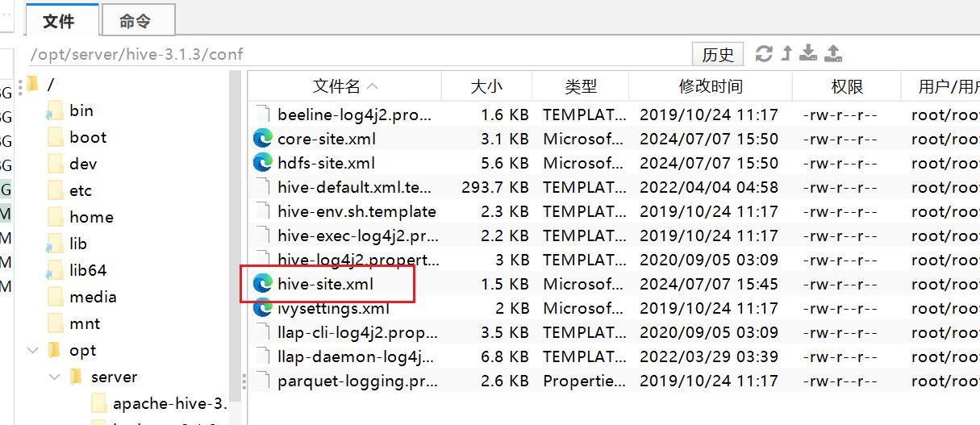Click the 5.6 KB size cell
The height and width of the screenshot is (425, 980).
click(x=505, y=163)
